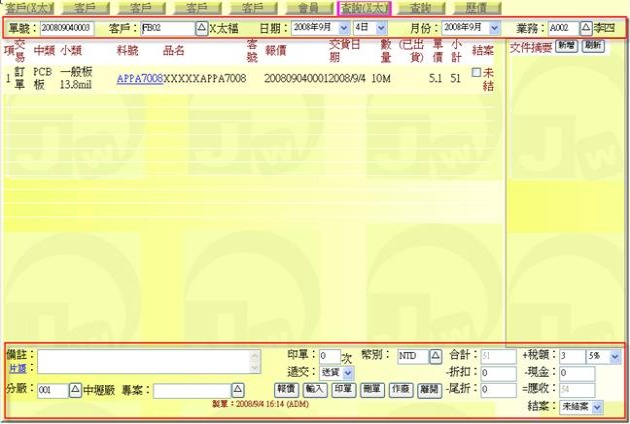Click the 新增 button next to 文件摘要
Image resolution: width=630 pixels, height=424 pixels.
tap(566, 47)
